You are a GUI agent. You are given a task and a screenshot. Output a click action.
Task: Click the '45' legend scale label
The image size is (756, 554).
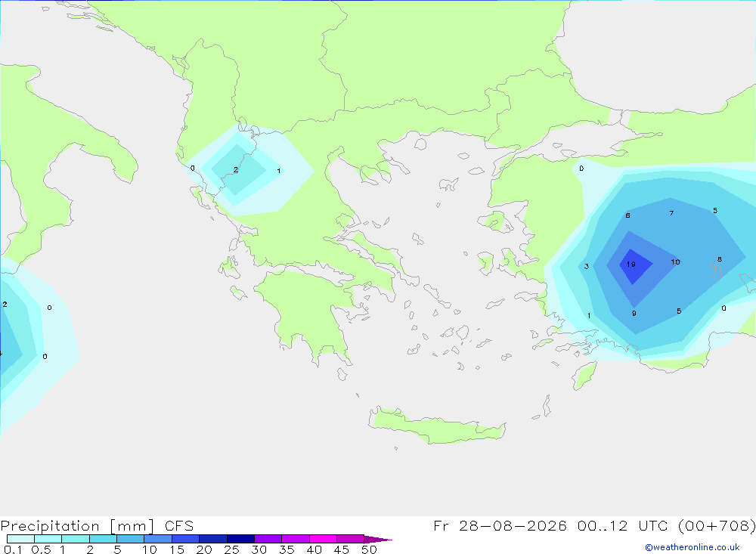coord(342,549)
